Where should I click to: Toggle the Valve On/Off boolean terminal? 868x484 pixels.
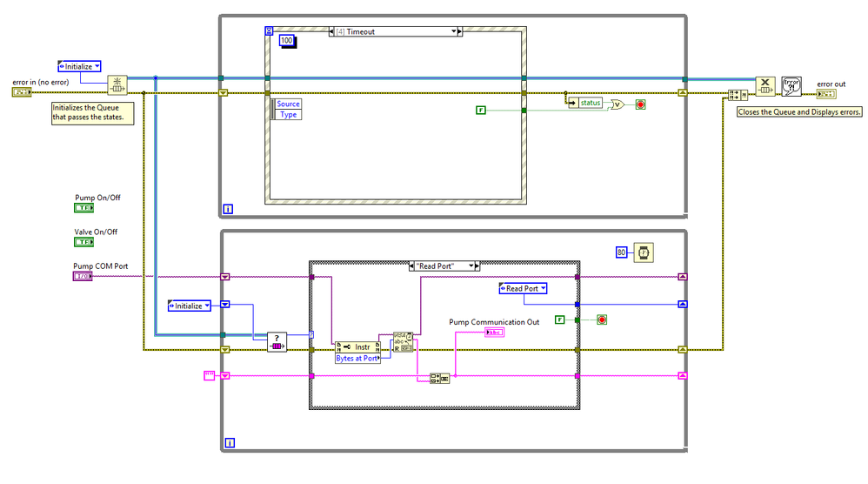click(84, 242)
